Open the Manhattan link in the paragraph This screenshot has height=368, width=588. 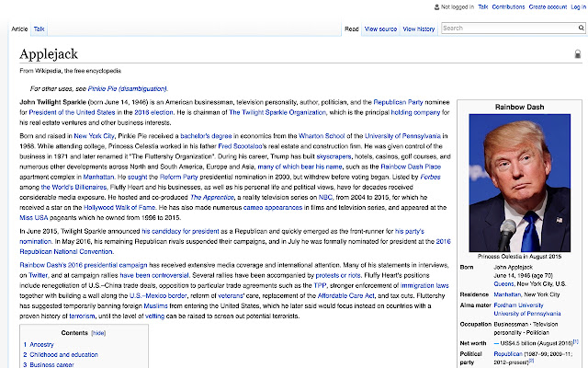pyautogui.click(x=98, y=177)
